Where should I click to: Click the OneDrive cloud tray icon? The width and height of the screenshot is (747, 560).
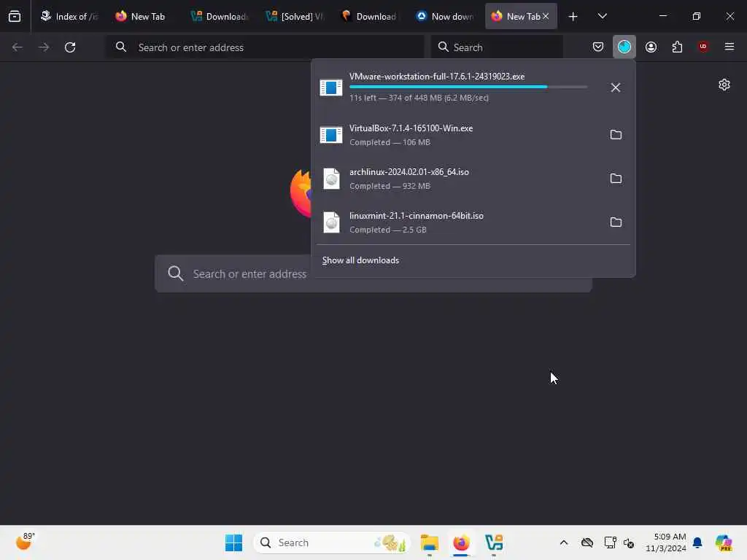click(587, 542)
